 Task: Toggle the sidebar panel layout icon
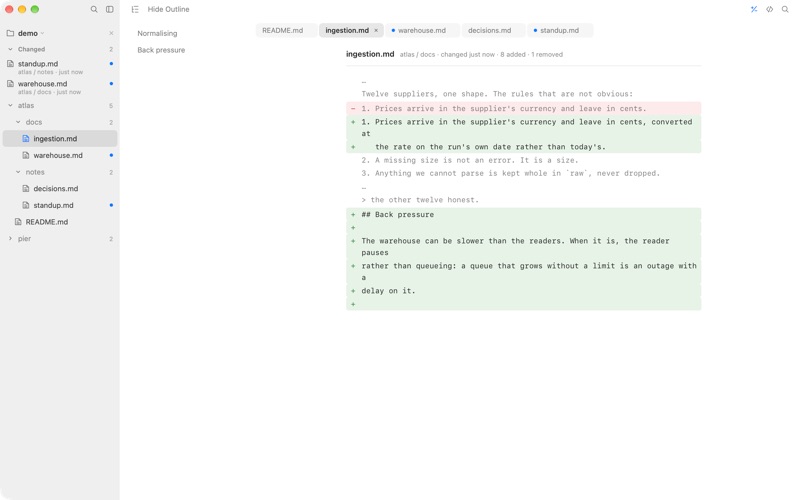110,9
